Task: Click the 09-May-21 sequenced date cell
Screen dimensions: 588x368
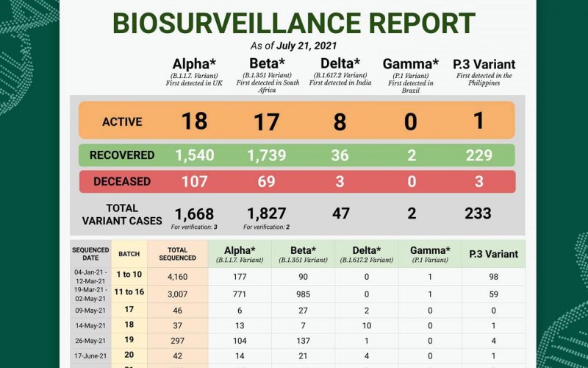Action: point(90,311)
